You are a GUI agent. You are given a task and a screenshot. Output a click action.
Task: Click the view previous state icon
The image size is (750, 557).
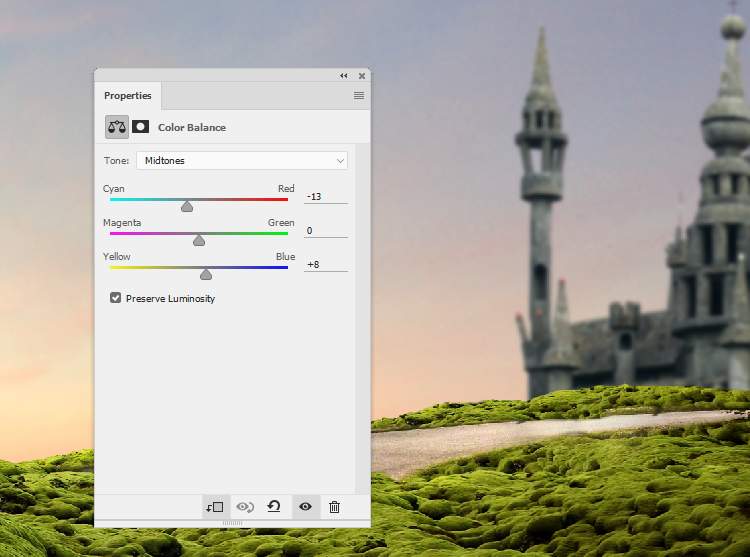pos(244,507)
